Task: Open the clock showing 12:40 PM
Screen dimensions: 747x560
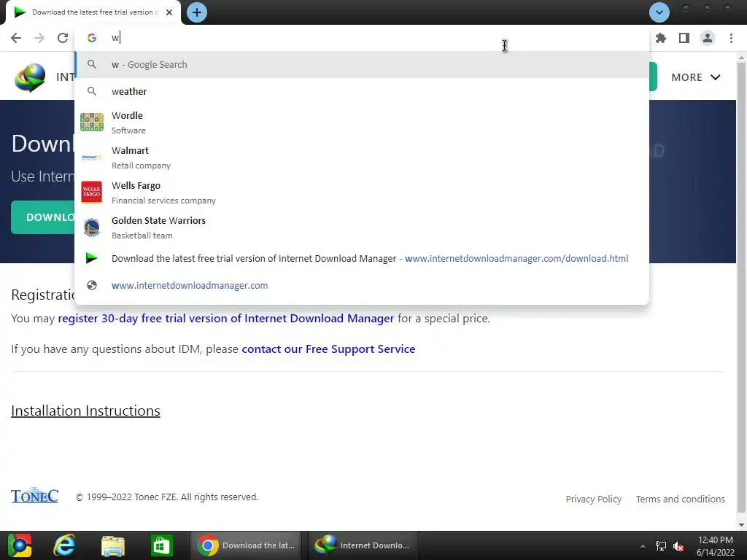Action: pos(715,546)
